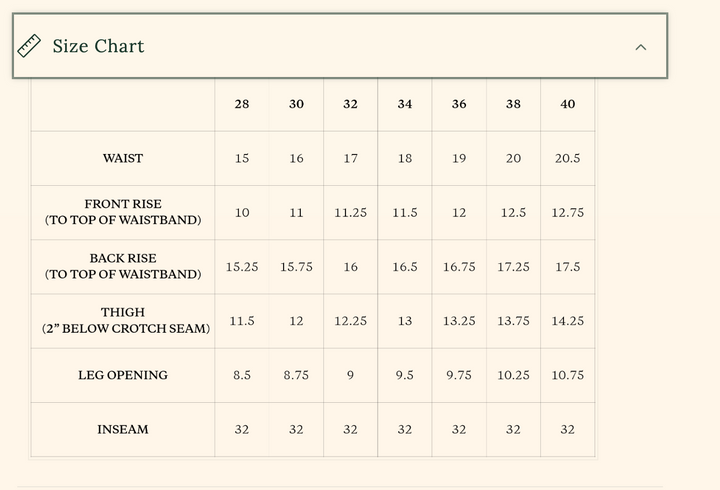720x490 pixels.
Task: Click waist value 20.5 for size 40
Action: [567, 158]
